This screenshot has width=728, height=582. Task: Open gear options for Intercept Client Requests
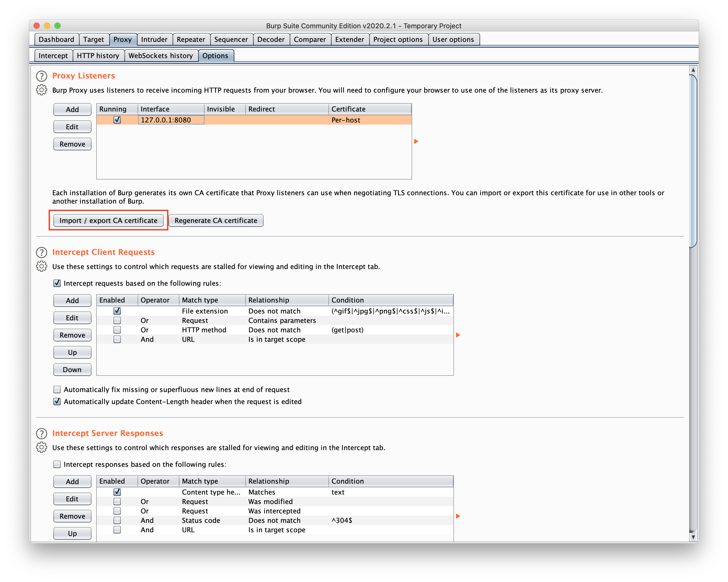tap(41, 266)
